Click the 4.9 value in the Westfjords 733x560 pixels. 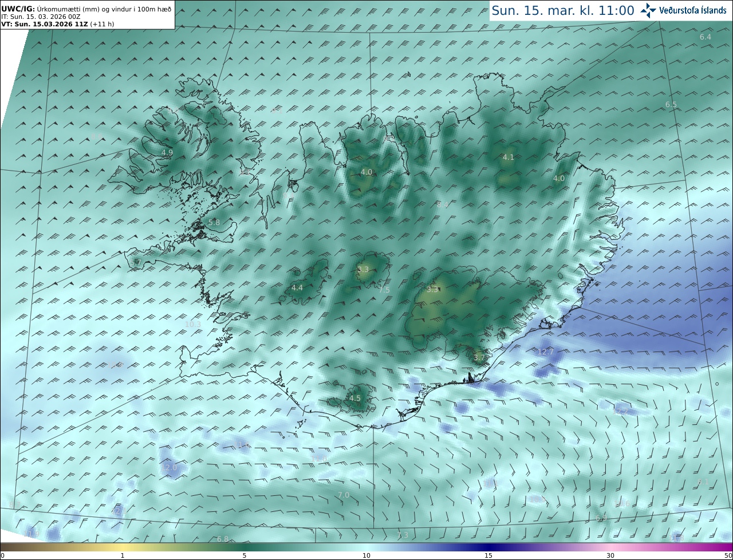coord(167,153)
